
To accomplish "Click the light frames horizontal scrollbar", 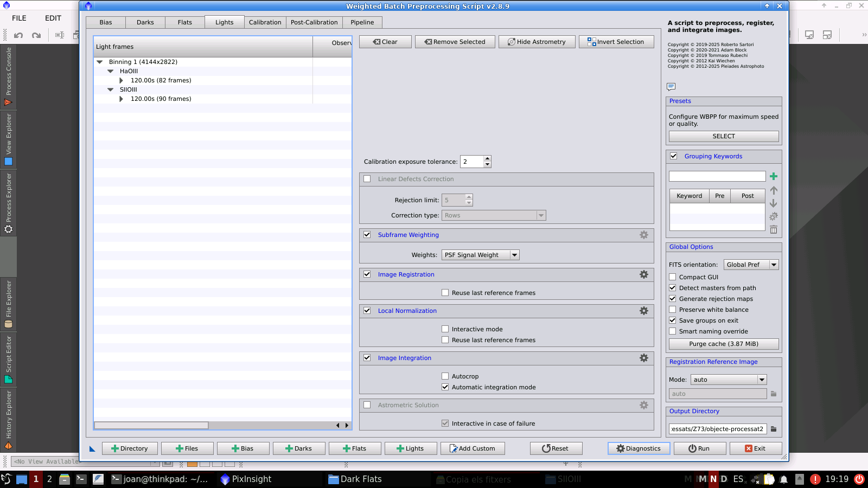I will (x=152, y=426).
